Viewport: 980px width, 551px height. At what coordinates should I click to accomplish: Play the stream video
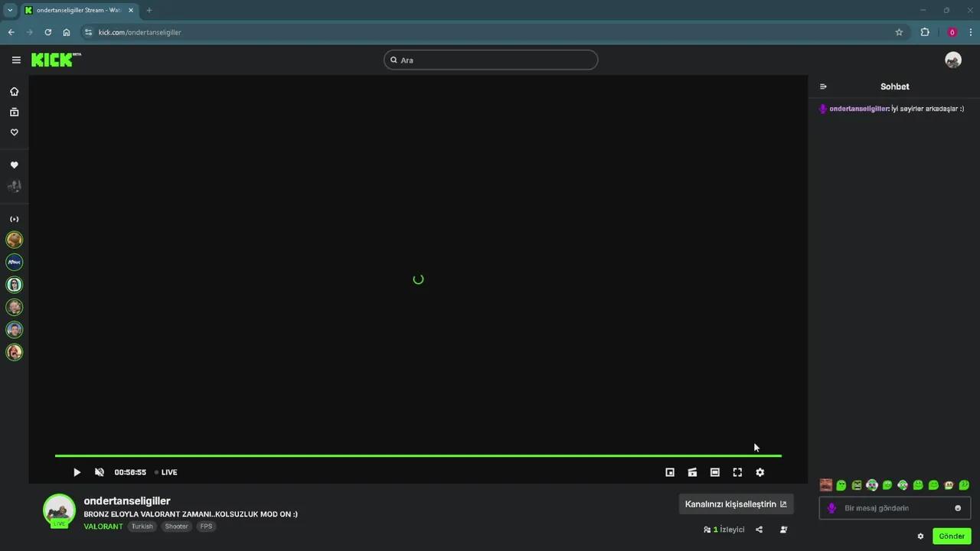click(x=77, y=472)
